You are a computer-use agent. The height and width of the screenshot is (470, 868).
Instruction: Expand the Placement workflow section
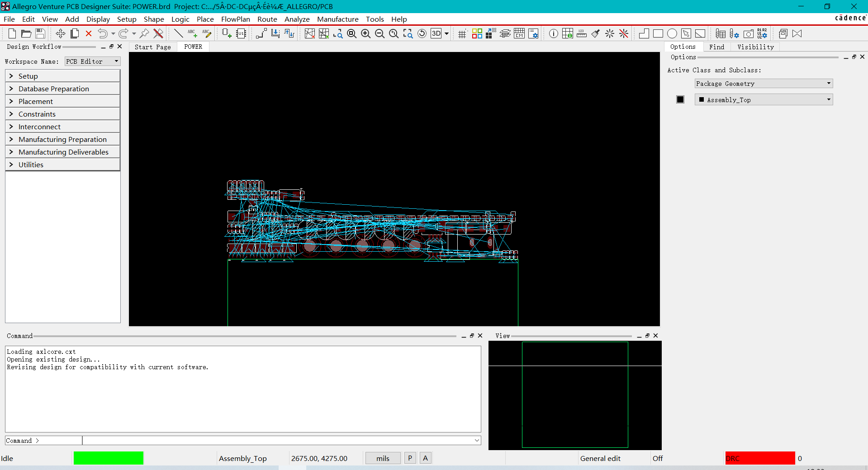(x=62, y=101)
